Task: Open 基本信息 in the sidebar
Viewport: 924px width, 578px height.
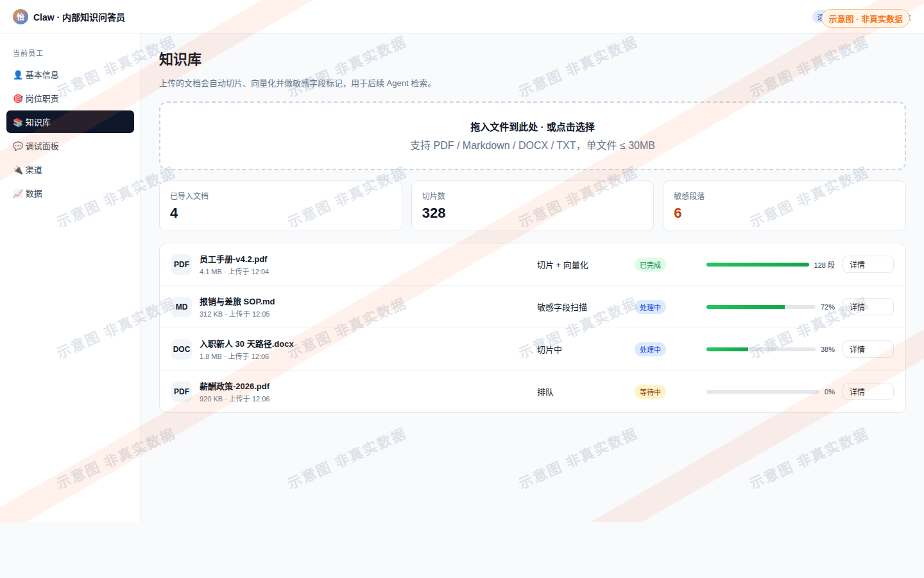Action: pos(70,74)
